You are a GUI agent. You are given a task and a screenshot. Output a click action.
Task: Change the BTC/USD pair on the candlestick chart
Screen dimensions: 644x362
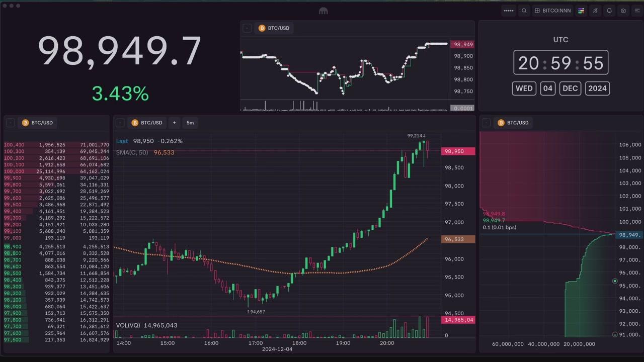point(147,123)
